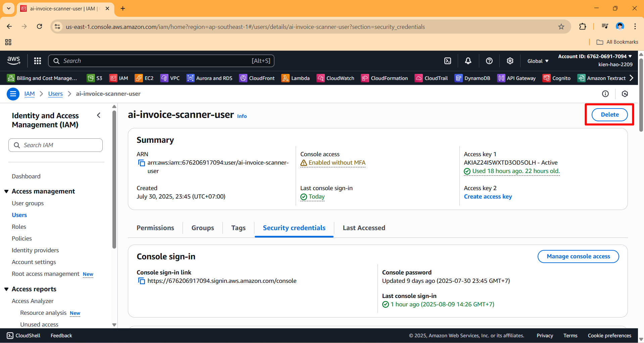Open Chrome's browser tab list chevron
Viewport: 644px width, 343px height.
8,8
